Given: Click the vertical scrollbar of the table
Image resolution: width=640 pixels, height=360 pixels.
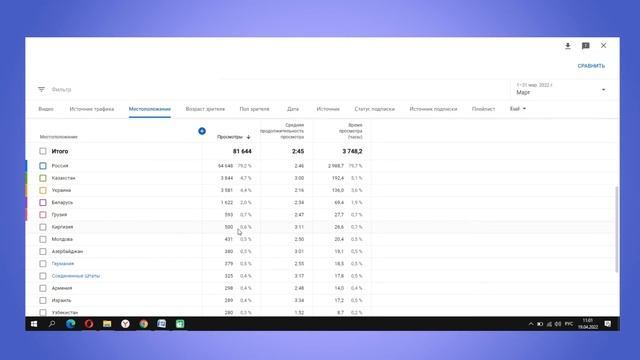Looking at the screenshot, I should pyautogui.click(x=616, y=229).
